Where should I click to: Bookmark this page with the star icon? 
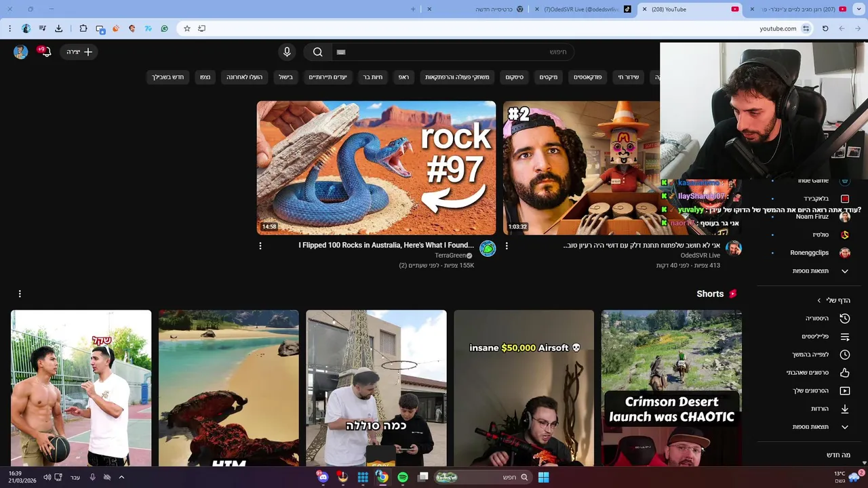[x=187, y=28]
